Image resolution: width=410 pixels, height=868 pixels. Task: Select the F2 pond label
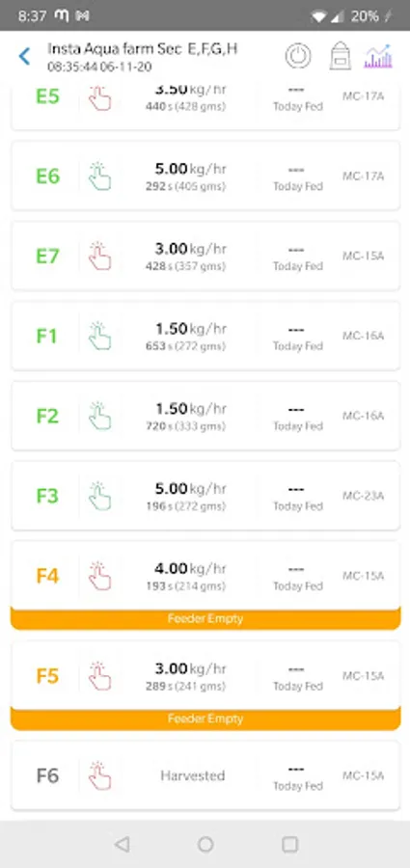47,416
